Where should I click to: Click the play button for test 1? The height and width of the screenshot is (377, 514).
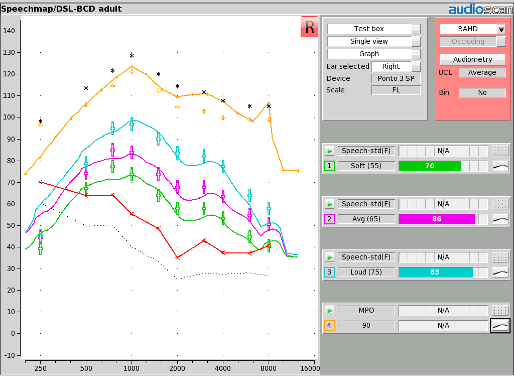pyautogui.click(x=329, y=151)
